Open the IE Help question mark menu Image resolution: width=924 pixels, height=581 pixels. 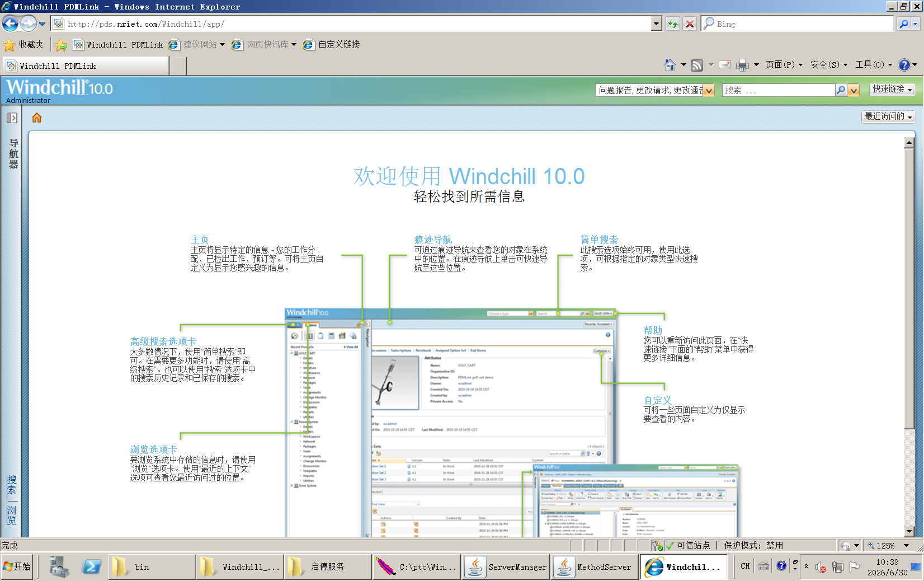click(x=907, y=65)
